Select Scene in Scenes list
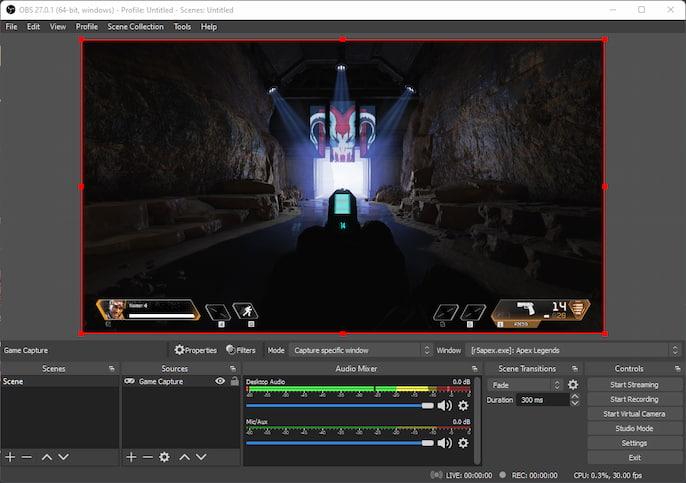 (x=60, y=381)
